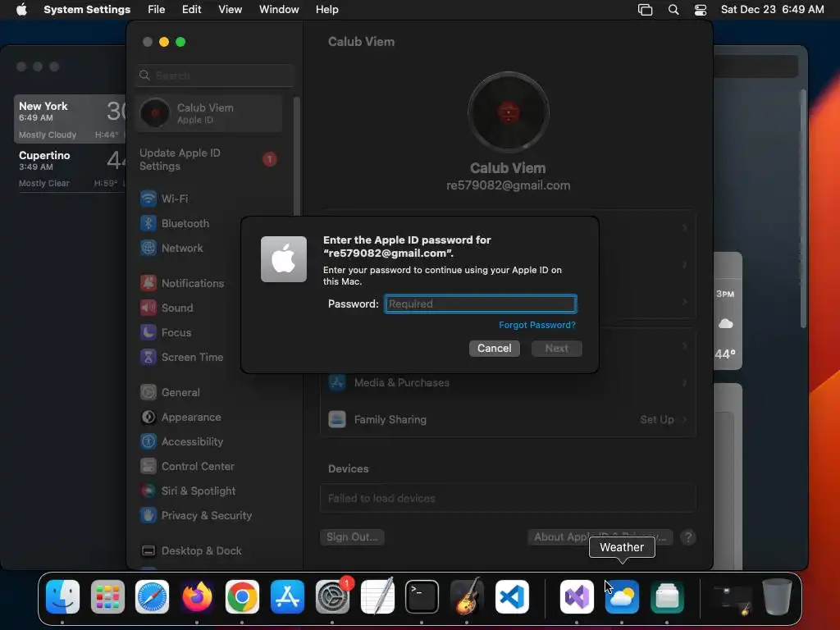Screen dimensions: 840x630
Task: Open GarageBand guitar icon in dock
Action: 467,596
